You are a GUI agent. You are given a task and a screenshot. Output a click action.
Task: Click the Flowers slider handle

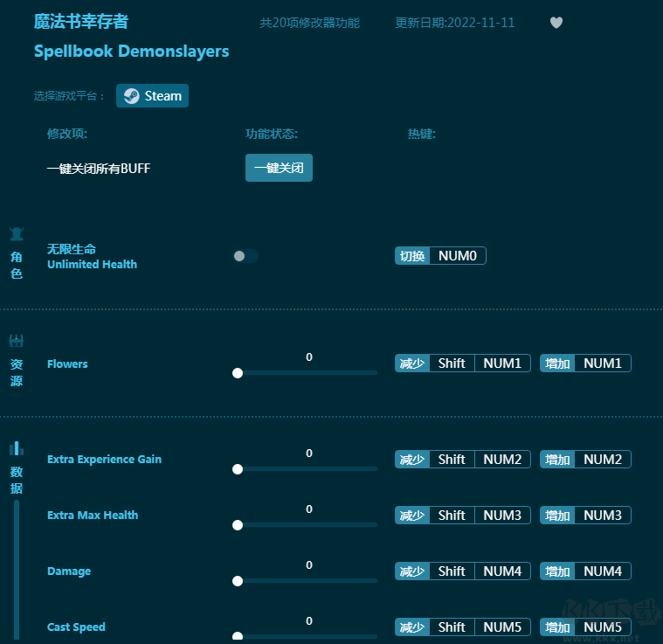[238, 373]
